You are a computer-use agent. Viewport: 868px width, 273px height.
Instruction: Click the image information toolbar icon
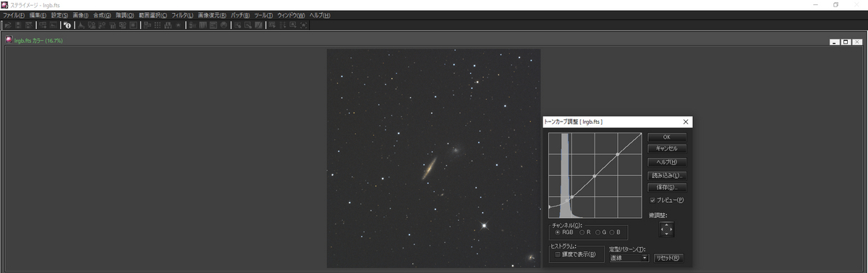coord(68,25)
